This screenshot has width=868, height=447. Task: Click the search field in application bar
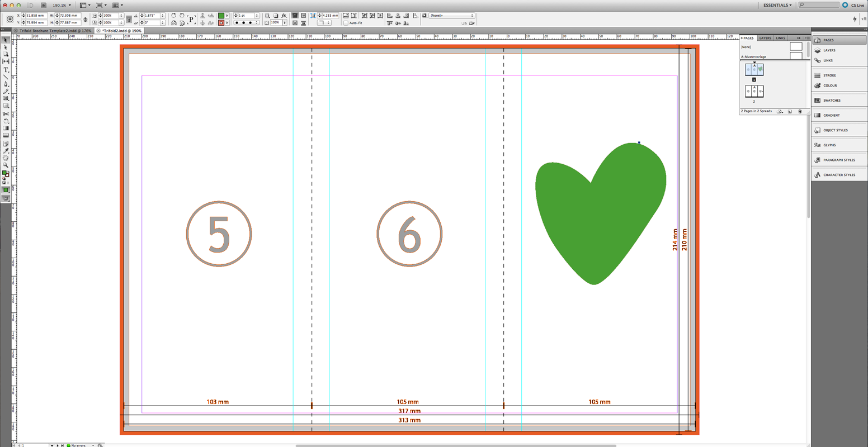819,5
